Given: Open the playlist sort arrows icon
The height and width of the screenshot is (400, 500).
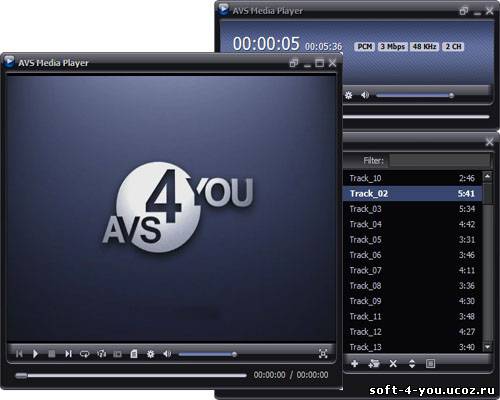Looking at the screenshot, I should click(x=412, y=364).
